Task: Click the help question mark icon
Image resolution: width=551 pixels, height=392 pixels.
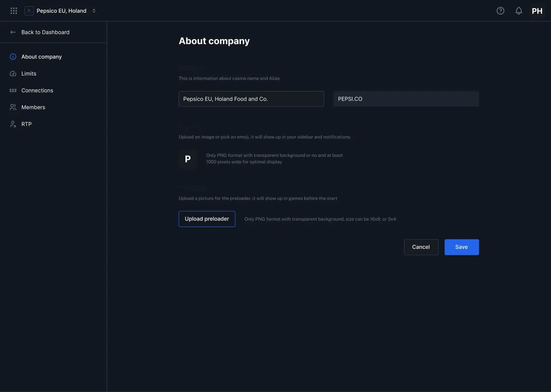Action: 500,11
